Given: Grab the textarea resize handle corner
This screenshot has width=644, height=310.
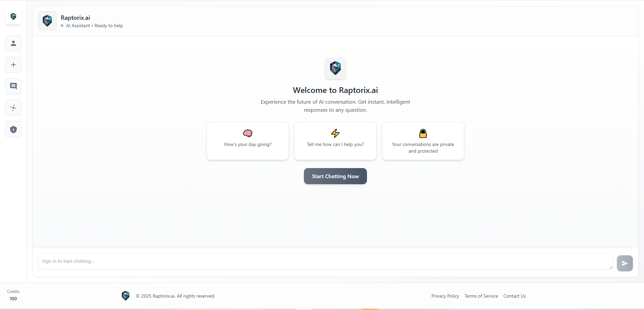Looking at the screenshot, I should pyautogui.click(x=611, y=267).
